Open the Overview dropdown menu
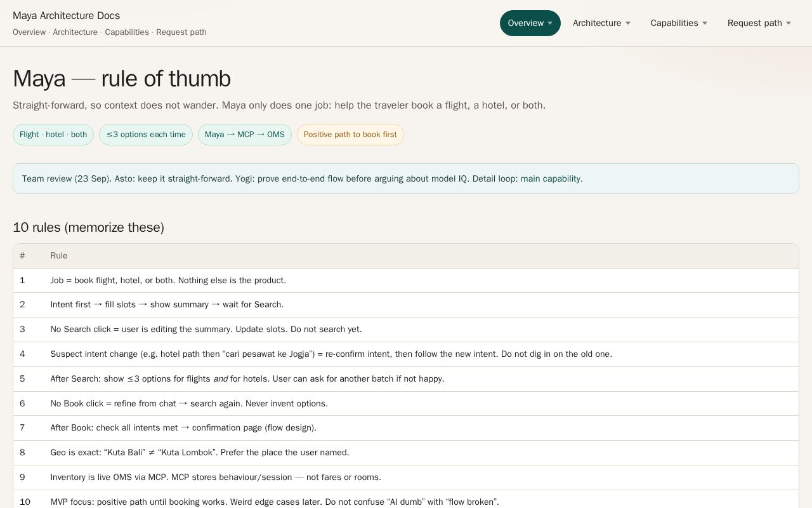This screenshot has height=508, width=812. pos(530,23)
